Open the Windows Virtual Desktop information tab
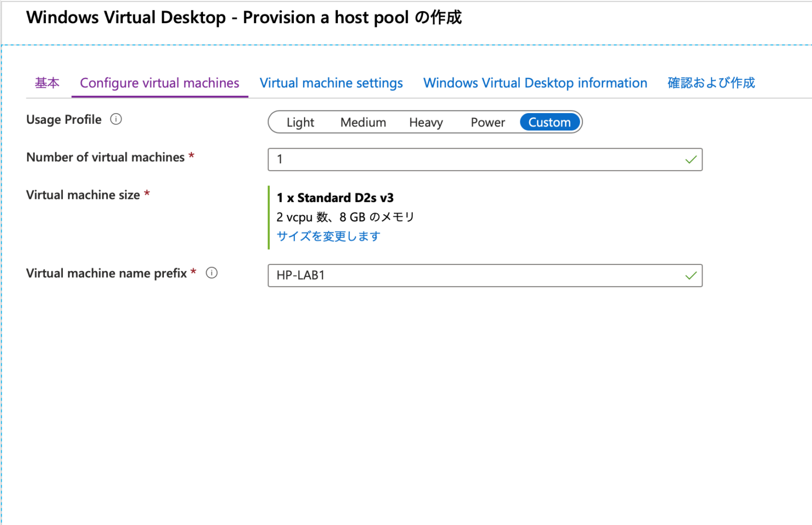 [x=535, y=83]
